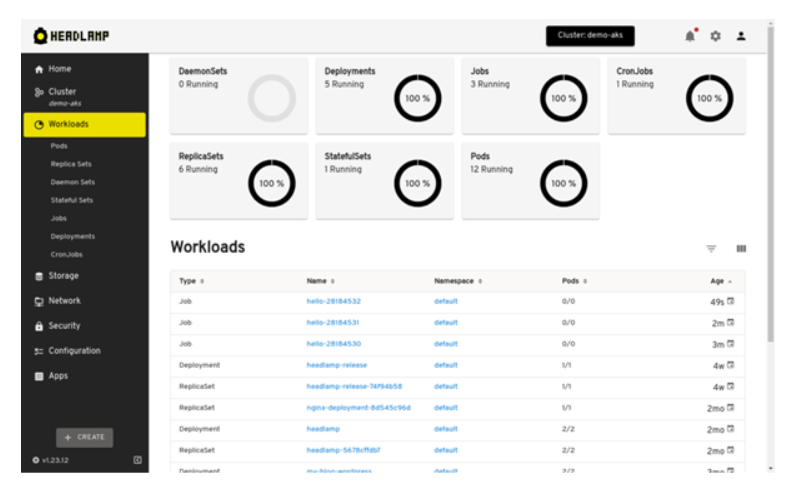
Task: Open settings gear icon in top bar
Action: (x=715, y=36)
